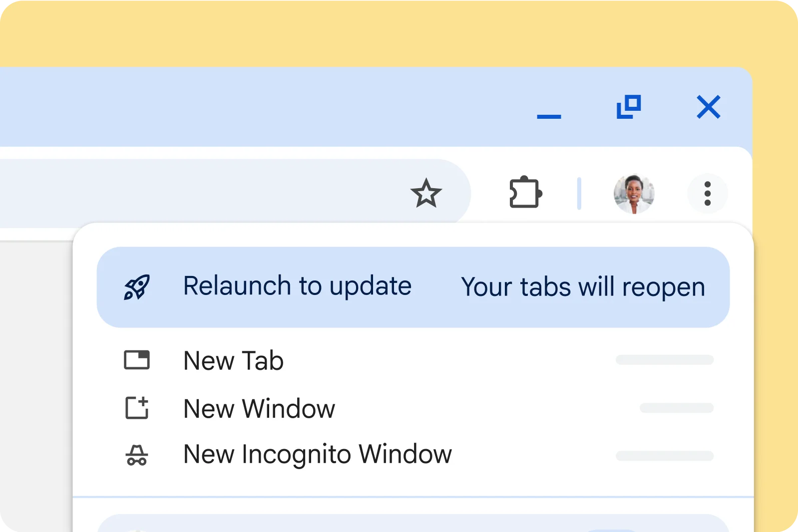Click the rocket icon beside Relaunch
798x532 pixels.
click(137, 287)
